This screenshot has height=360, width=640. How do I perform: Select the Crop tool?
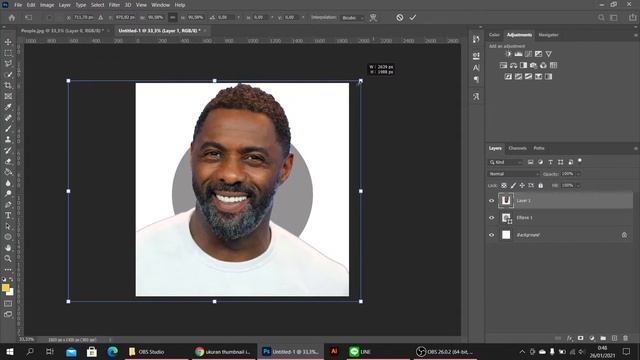coord(8,85)
